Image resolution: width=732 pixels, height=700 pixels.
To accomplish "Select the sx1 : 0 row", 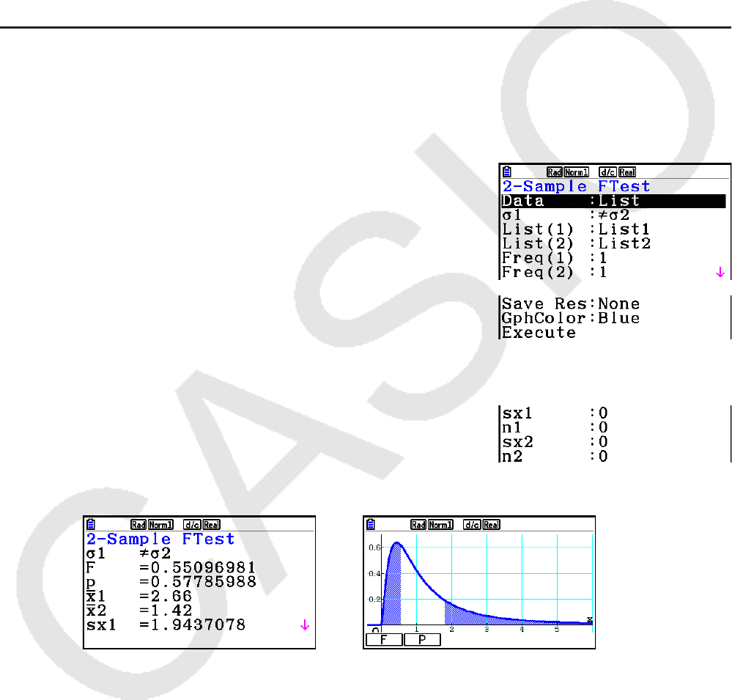I will tap(555, 413).
